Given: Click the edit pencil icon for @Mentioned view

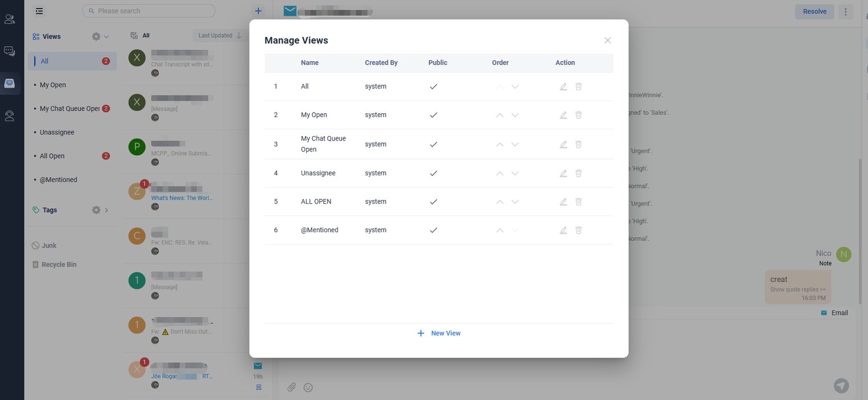Looking at the screenshot, I should (563, 230).
